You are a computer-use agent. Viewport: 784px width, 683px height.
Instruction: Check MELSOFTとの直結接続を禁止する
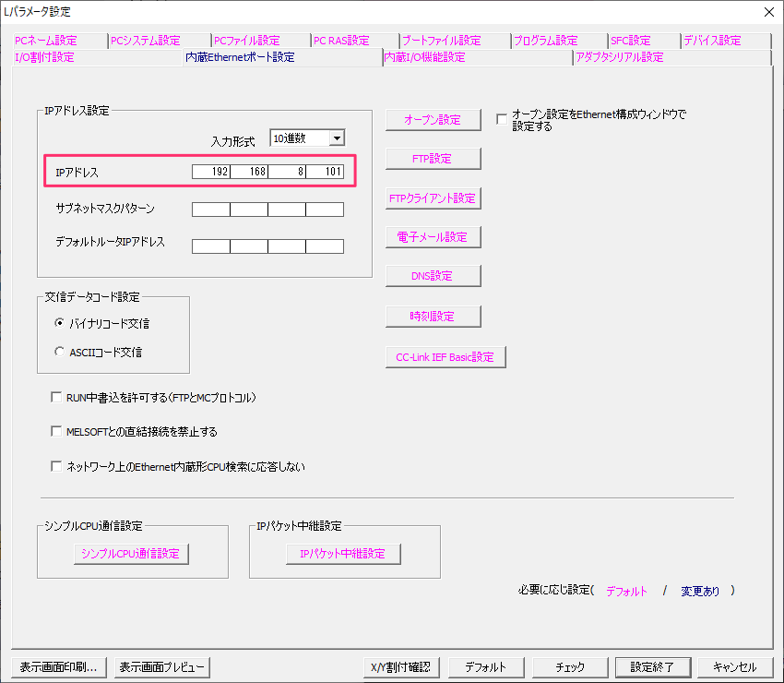57,432
